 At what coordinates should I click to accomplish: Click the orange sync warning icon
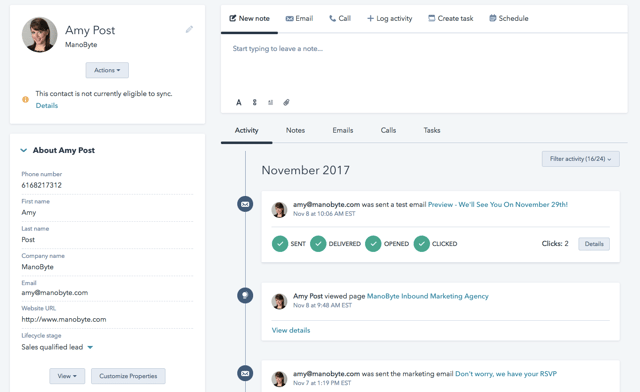click(x=25, y=99)
